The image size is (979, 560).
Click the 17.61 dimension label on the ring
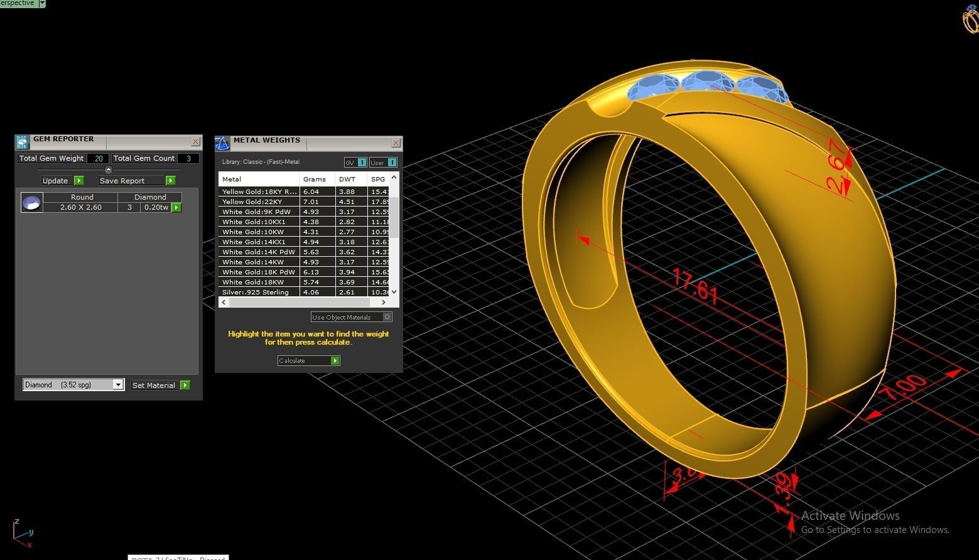coord(695,285)
